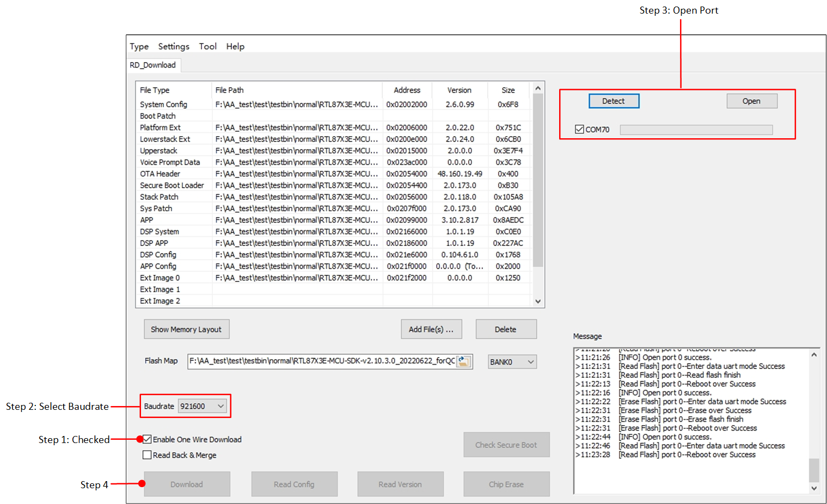Select the APP Config row
This screenshot has height=504, width=827.
click(334, 266)
